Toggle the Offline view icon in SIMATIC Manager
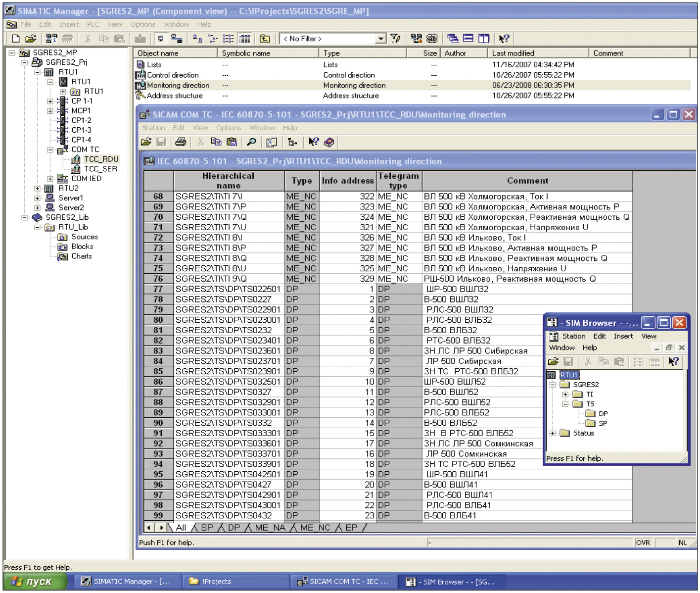700x593 pixels. click(160, 39)
